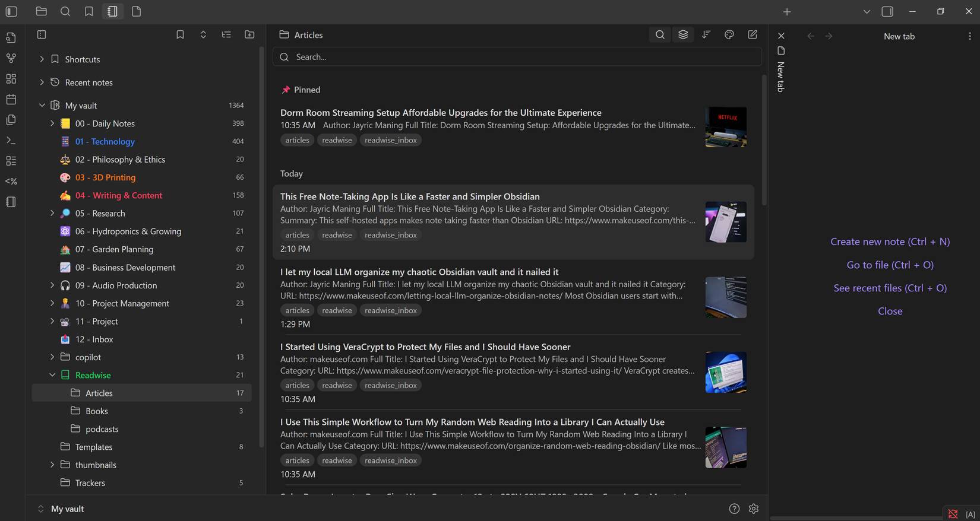This screenshot has width=980, height=521.
Task: Open the help icon at bottom
Action: tap(734, 509)
